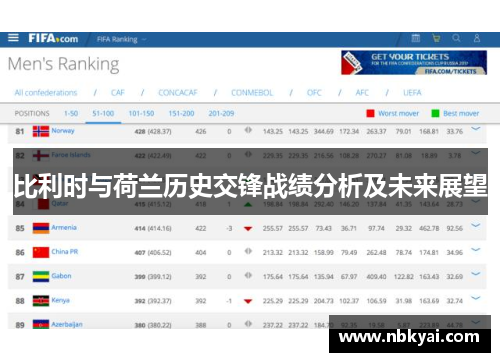Viewport: 500px width, 362px height.
Task: Select the OFC confederation filter
Action: pos(314,93)
